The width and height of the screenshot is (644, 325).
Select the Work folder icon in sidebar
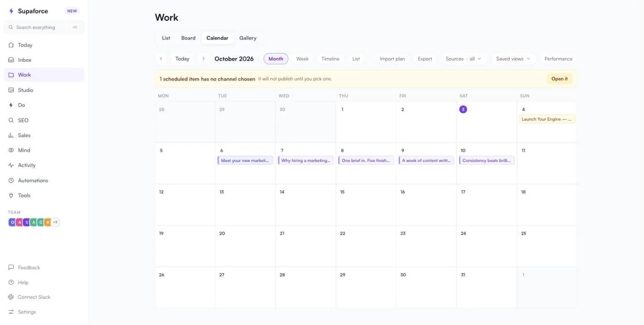pyautogui.click(x=11, y=75)
